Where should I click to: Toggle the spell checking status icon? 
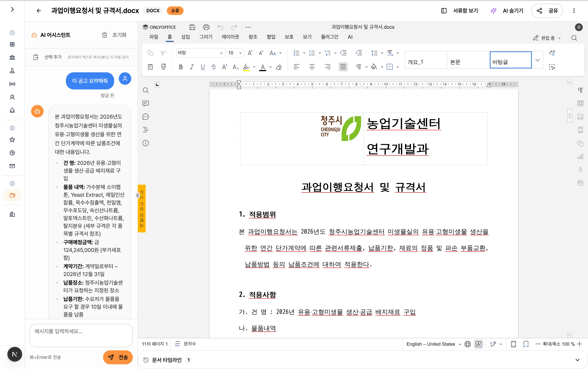pos(478,344)
